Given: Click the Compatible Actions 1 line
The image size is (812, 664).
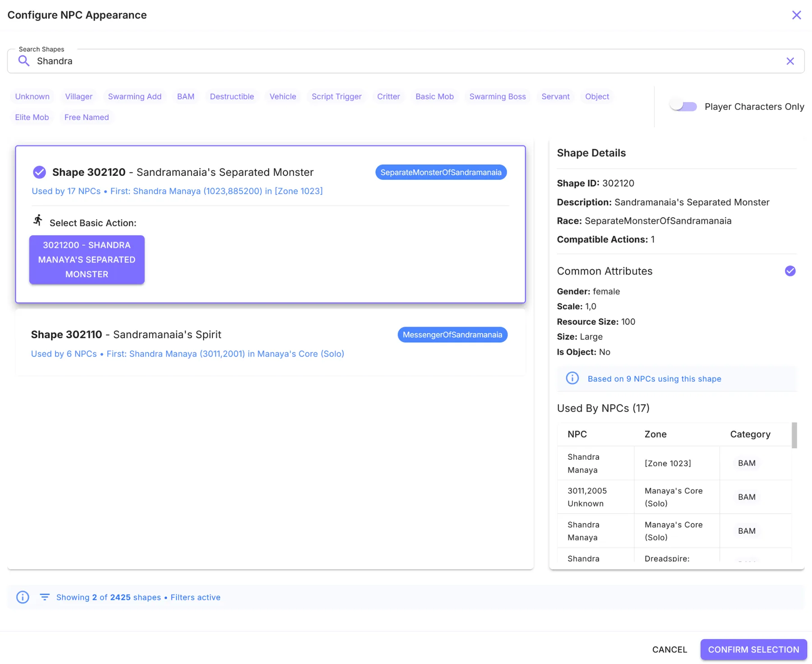Looking at the screenshot, I should click(x=606, y=239).
